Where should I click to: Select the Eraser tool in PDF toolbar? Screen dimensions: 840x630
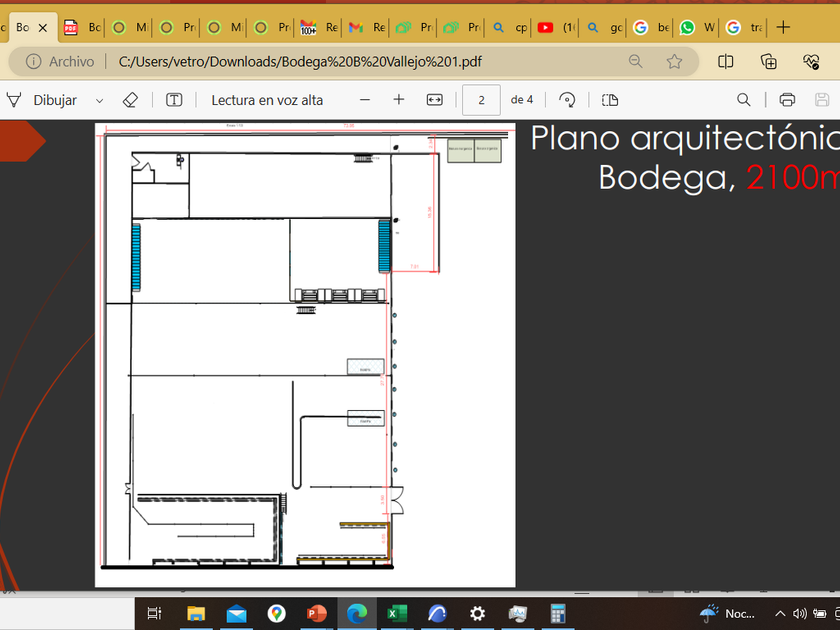[129, 100]
